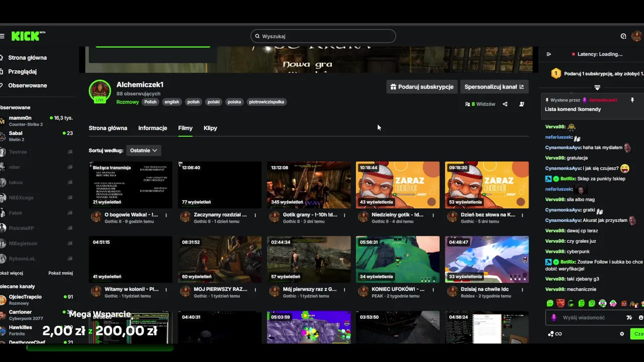The height and width of the screenshot is (362, 644).
Task: Click the notification bell icon in header
Action: 623,36
